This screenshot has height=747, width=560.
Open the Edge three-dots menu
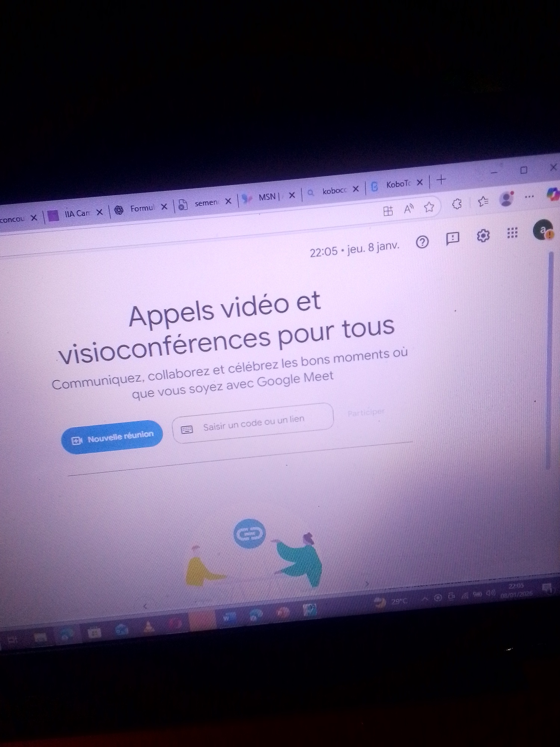[529, 197]
